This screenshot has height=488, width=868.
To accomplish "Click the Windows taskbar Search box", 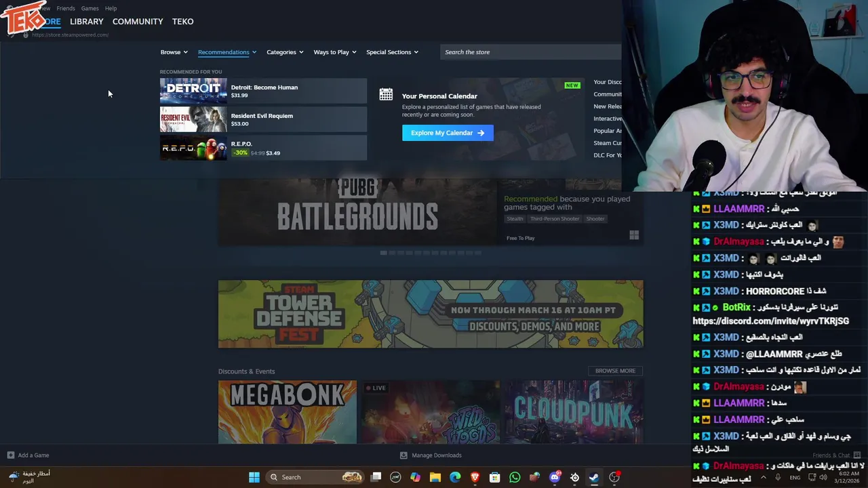I will pos(315,477).
